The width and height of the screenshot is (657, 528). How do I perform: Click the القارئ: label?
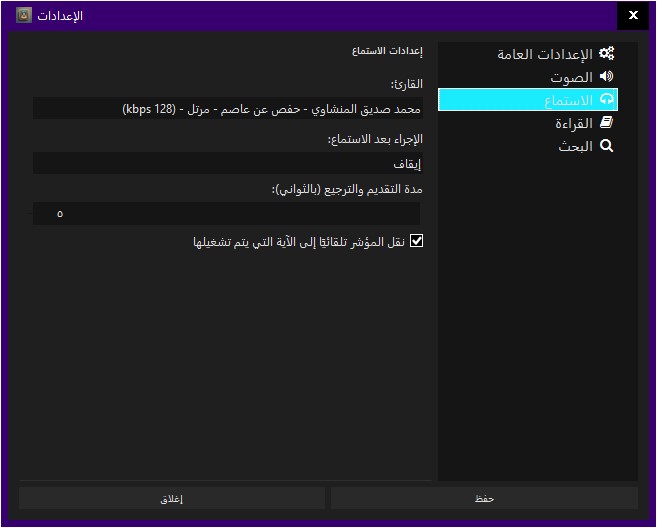tap(406, 84)
